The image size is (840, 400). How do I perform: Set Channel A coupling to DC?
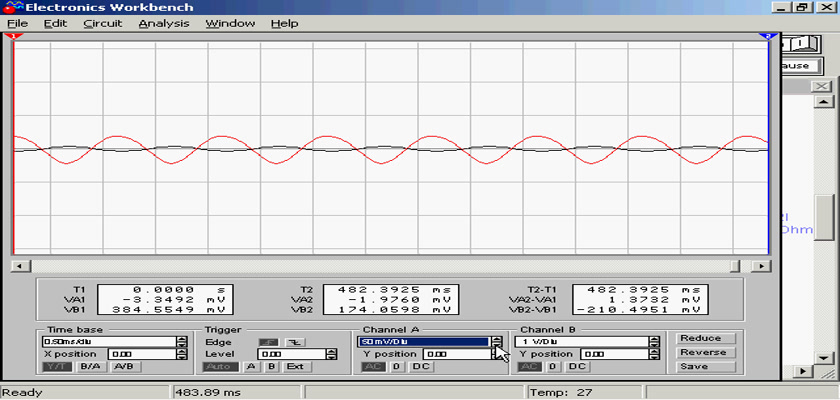tap(420, 367)
